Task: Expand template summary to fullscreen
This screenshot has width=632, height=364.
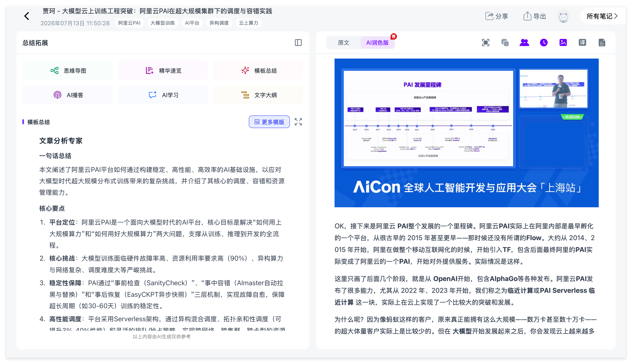Action: click(298, 122)
